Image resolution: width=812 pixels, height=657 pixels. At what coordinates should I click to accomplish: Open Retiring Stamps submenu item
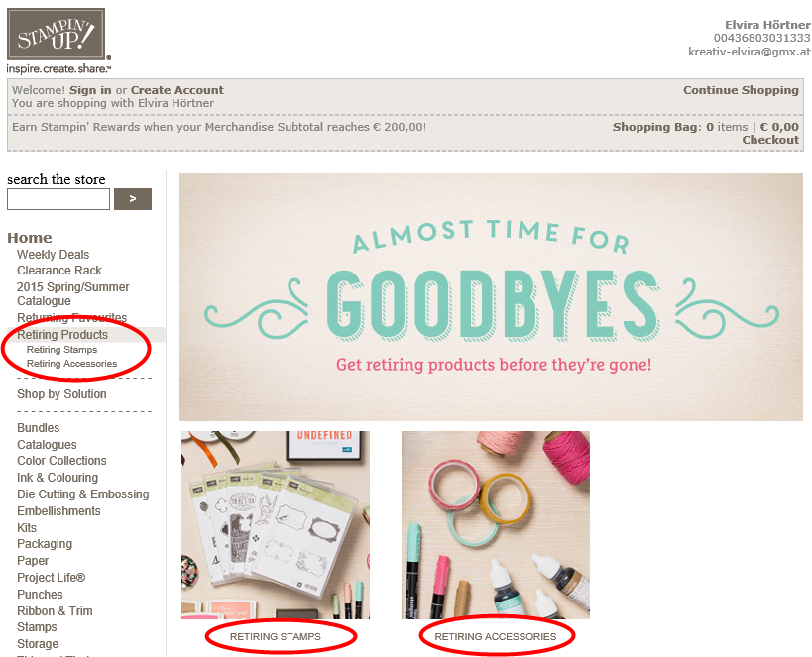point(61,350)
